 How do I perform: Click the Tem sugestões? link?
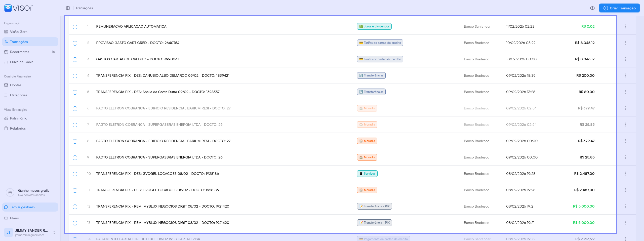point(23,207)
